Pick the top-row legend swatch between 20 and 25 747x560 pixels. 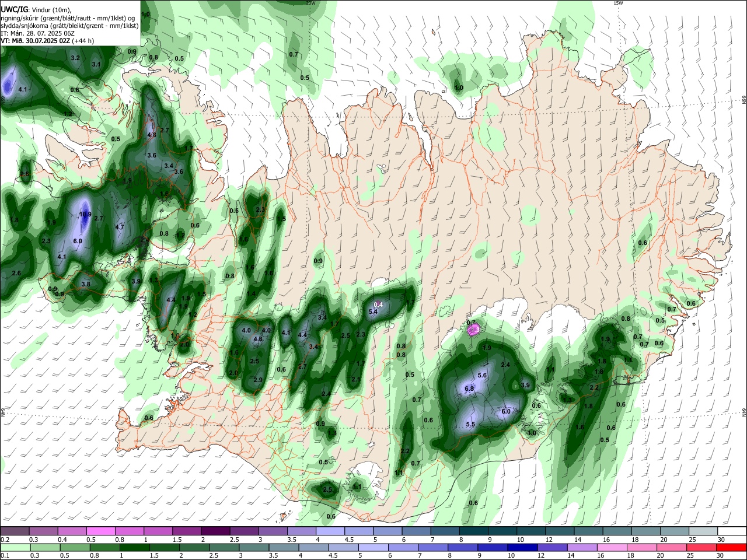pos(675,531)
